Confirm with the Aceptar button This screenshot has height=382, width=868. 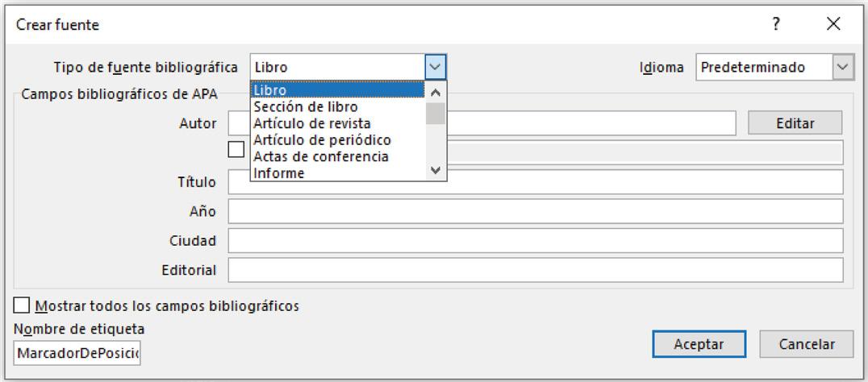[x=699, y=344]
